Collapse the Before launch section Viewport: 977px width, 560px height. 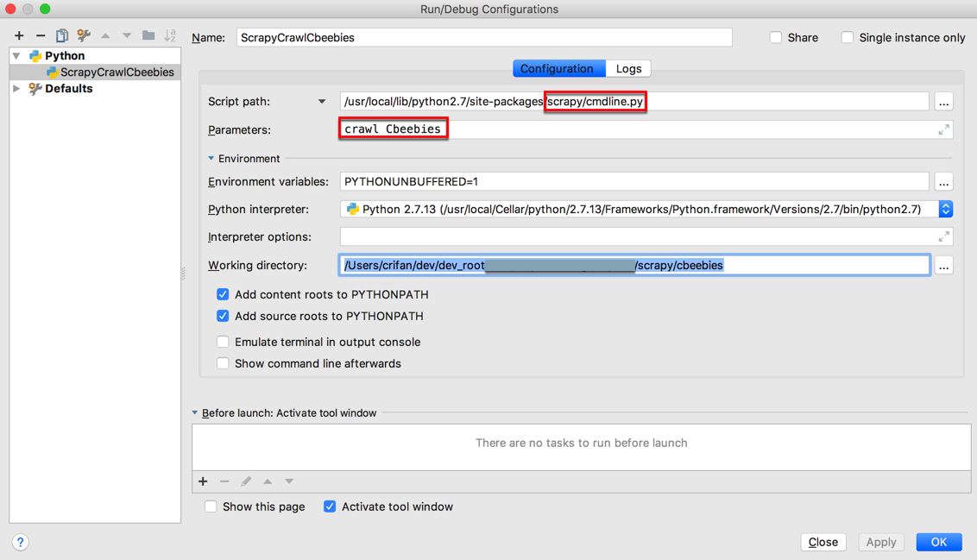195,412
